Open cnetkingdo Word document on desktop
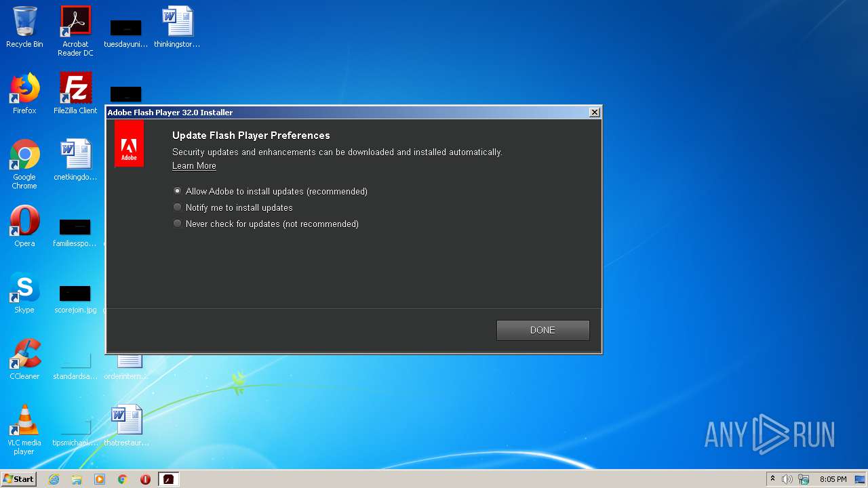 pyautogui.click(x=75, y=160)
